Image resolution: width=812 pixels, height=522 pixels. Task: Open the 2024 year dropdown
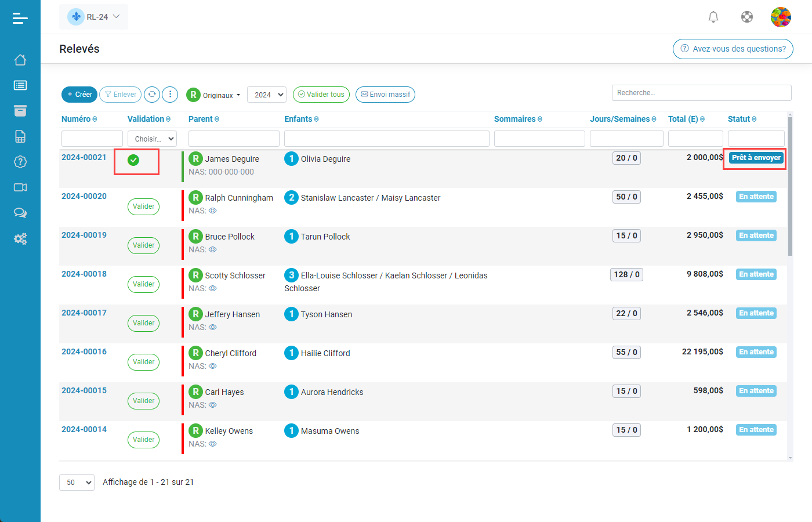tap(267, 95)
